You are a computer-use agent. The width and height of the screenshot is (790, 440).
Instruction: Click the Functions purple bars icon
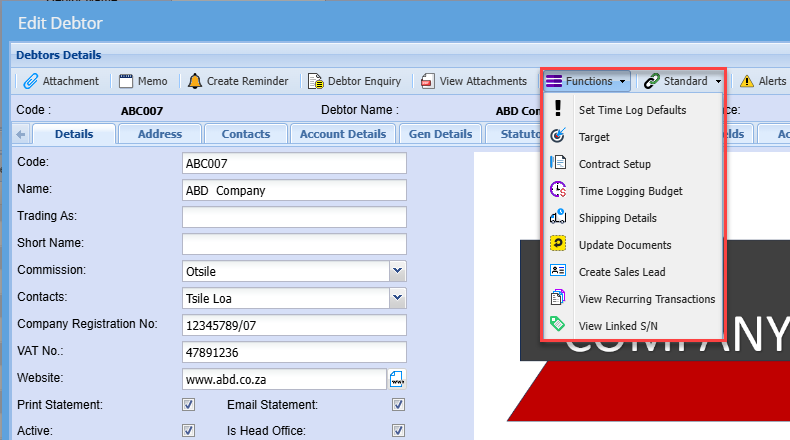click(x=554, y=81)
